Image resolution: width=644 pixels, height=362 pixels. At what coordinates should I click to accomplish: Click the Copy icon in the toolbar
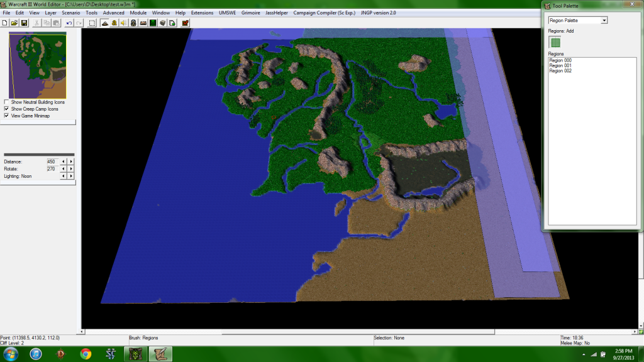[47, 23]
